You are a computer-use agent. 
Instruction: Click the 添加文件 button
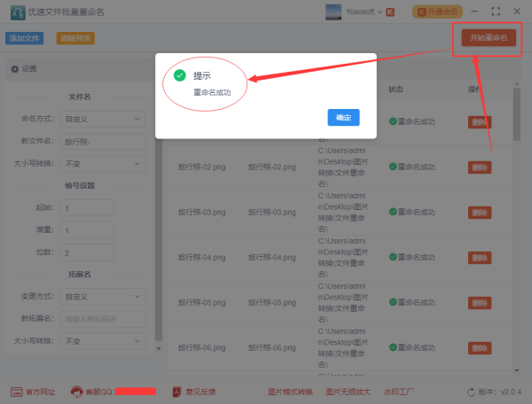25,38
